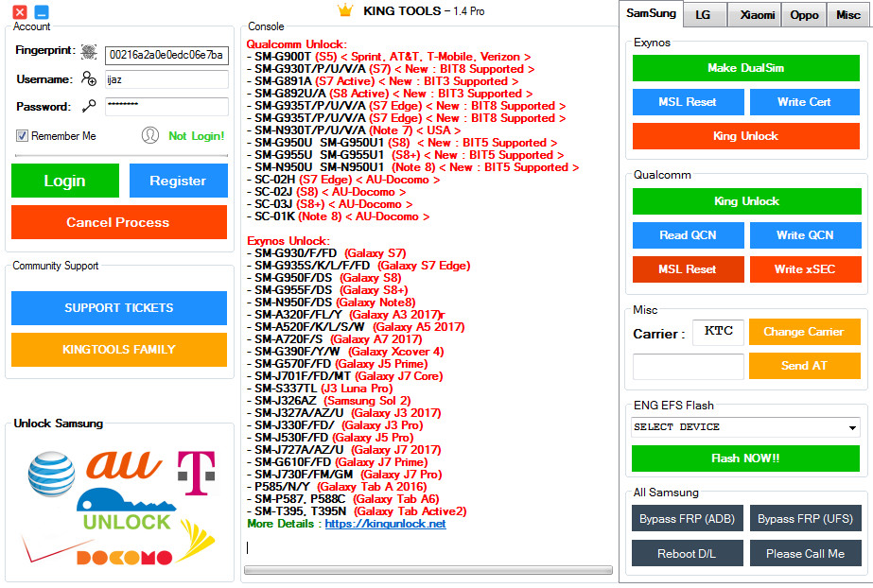Click the console progress bar
This screenshot has height=588, width=873.
428,570
